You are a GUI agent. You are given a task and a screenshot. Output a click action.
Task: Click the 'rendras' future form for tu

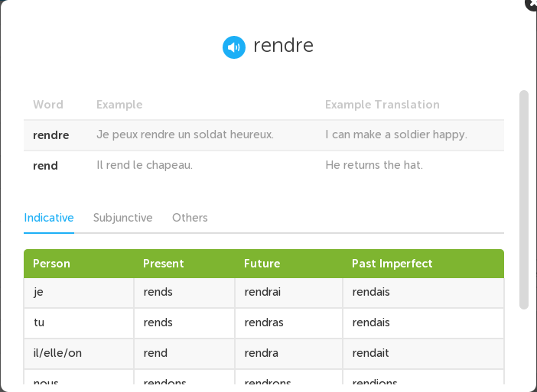[x=264, y=322]
